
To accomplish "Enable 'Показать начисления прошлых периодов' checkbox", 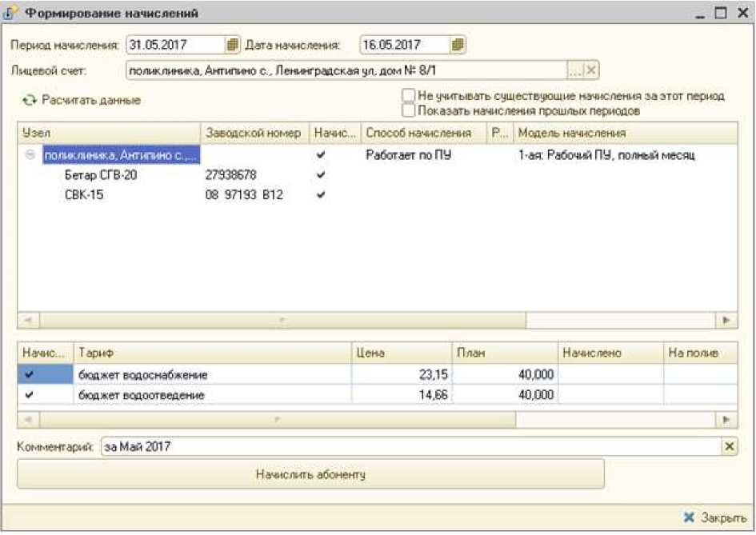I will 410,111.
